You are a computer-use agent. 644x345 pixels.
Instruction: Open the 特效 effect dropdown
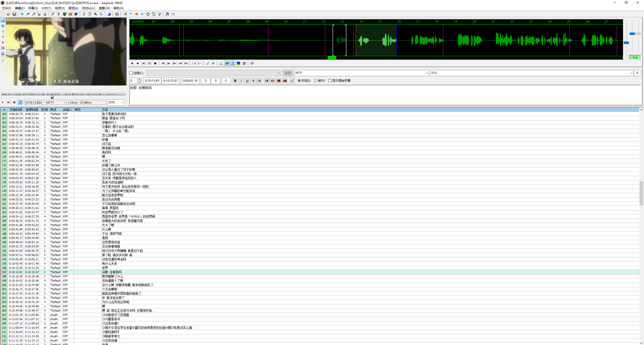coord(631,73)
